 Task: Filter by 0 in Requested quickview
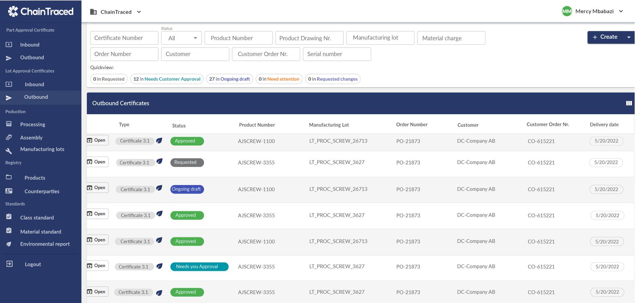click(109, 79)
